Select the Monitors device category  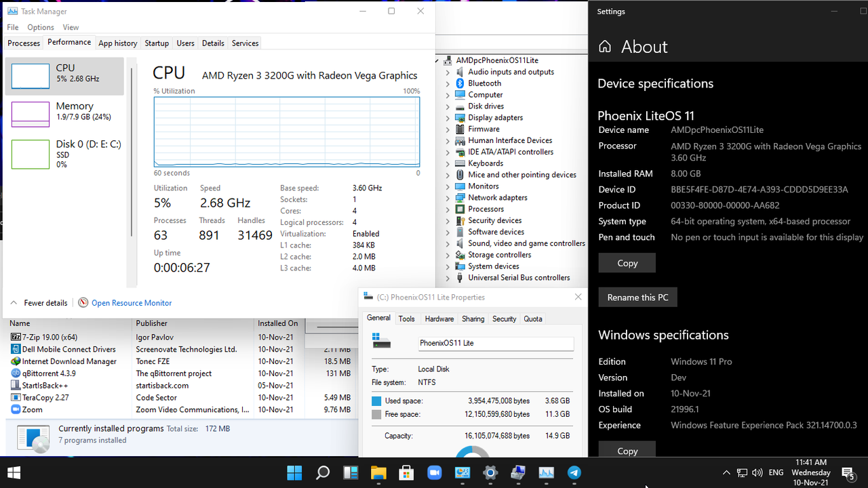[483, 186]
